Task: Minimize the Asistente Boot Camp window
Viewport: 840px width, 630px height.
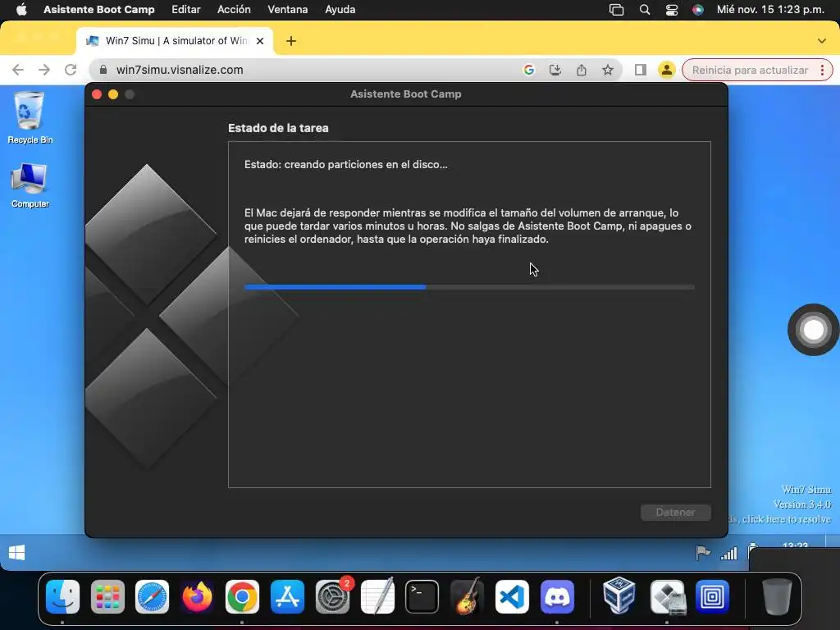Action: click(113, 94)
